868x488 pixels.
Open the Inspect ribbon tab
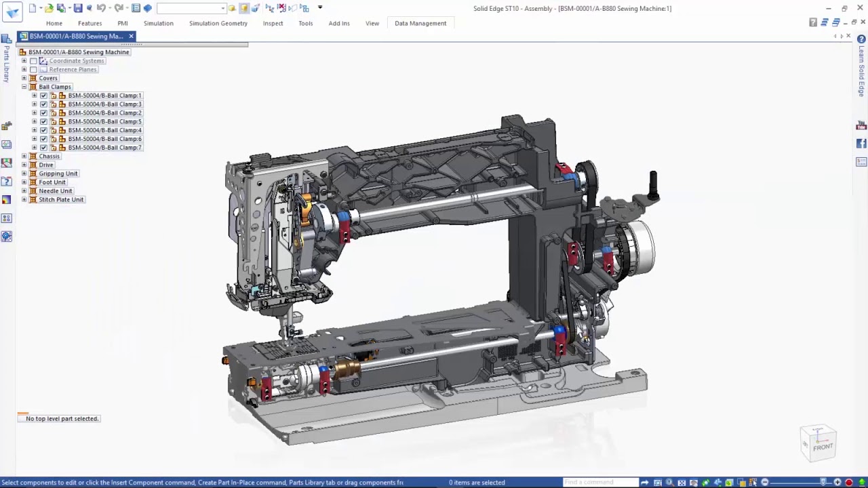273,23
